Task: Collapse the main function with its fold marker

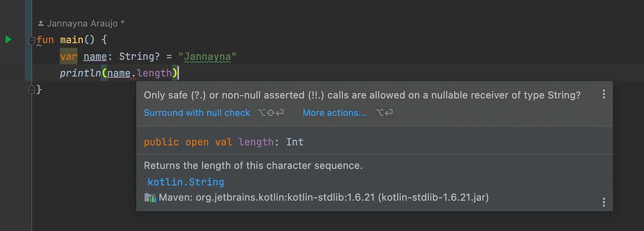Action: pyautogui.click(x=32, y=40)
